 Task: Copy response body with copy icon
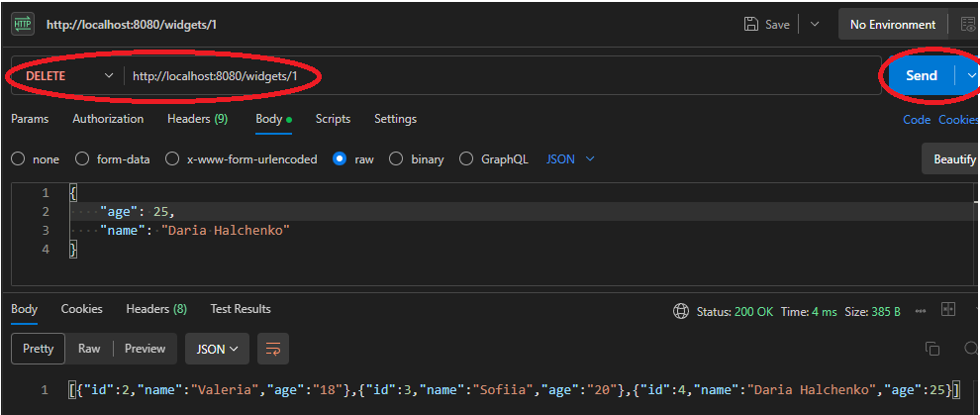[931, 349]
